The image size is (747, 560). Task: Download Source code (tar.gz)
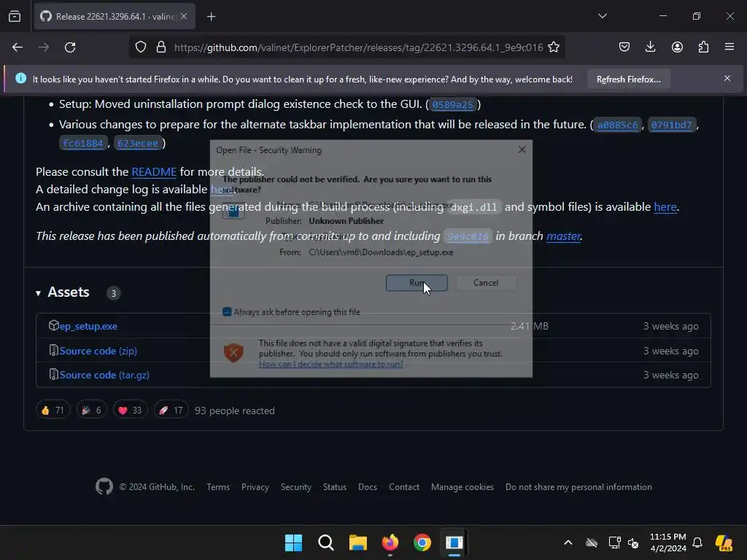[x=104, y=376]
